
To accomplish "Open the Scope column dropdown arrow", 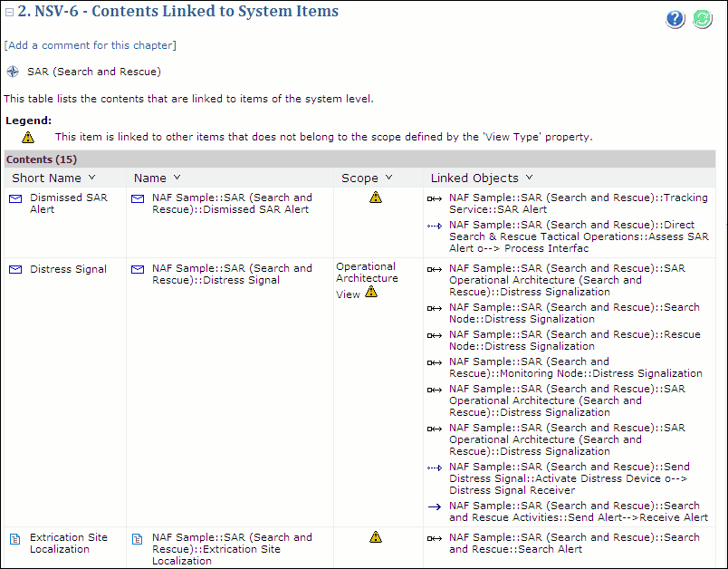I will 388,178.
